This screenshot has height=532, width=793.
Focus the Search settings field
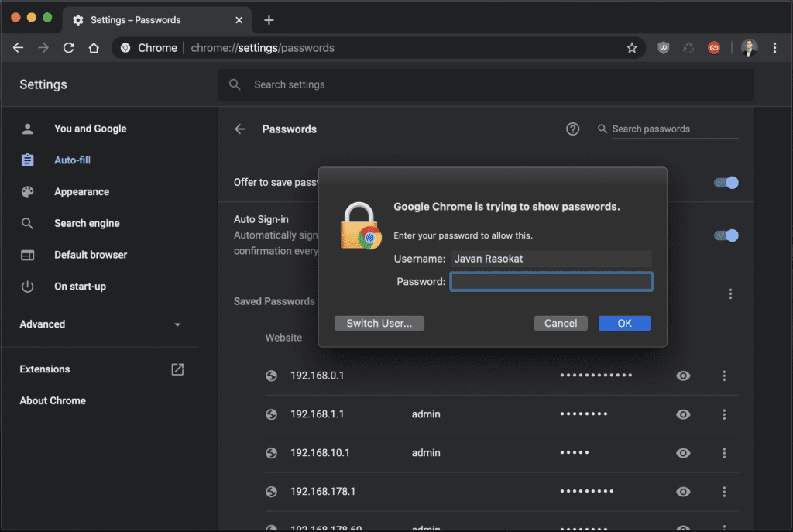click(x=486, y=84)
